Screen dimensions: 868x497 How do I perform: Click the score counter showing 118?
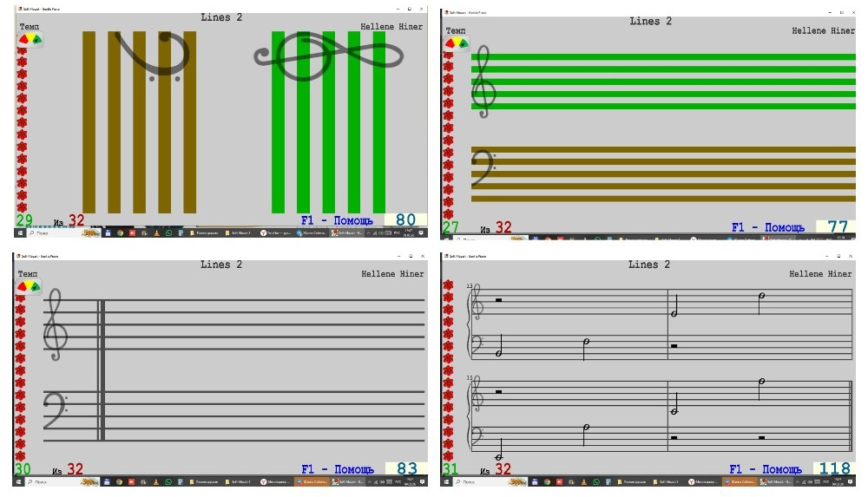(x=834, y=469)
